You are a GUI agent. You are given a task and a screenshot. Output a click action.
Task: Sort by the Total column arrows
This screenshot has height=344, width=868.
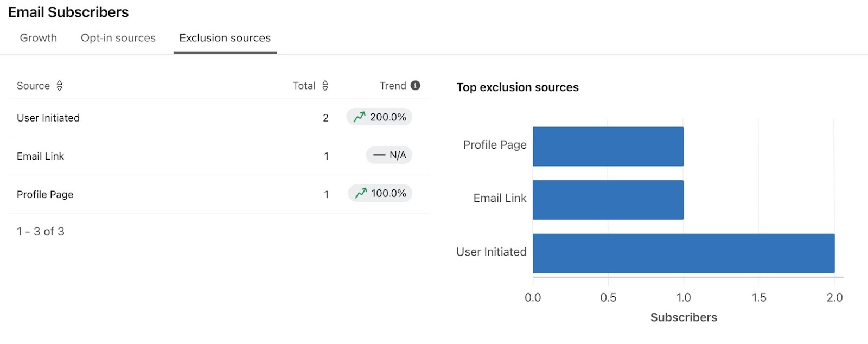(x=325, y=86)
